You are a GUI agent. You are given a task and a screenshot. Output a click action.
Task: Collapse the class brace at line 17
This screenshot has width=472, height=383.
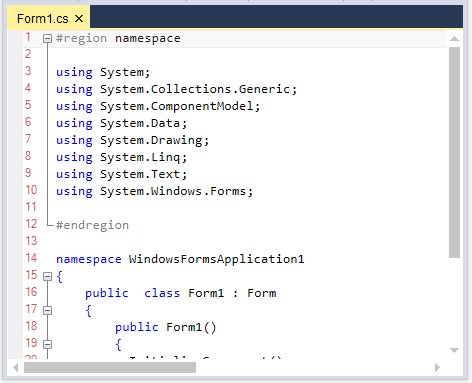47,311
